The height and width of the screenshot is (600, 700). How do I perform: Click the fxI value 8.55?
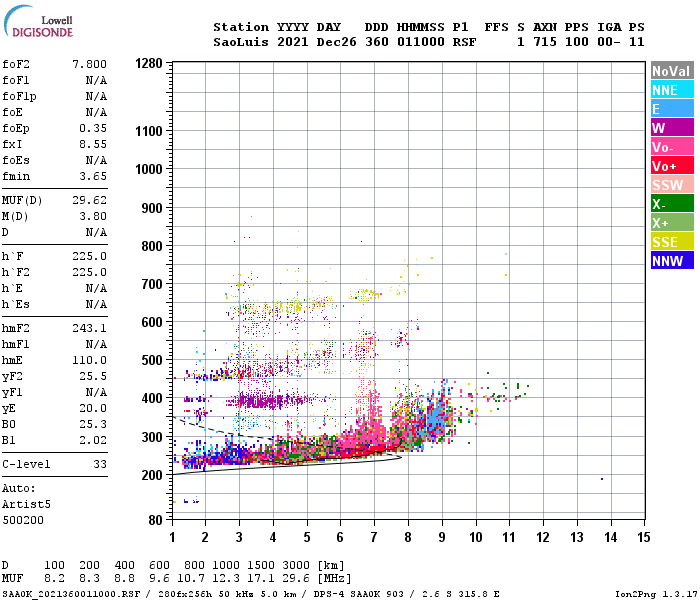pyautogui.click(x=93, y=145)
